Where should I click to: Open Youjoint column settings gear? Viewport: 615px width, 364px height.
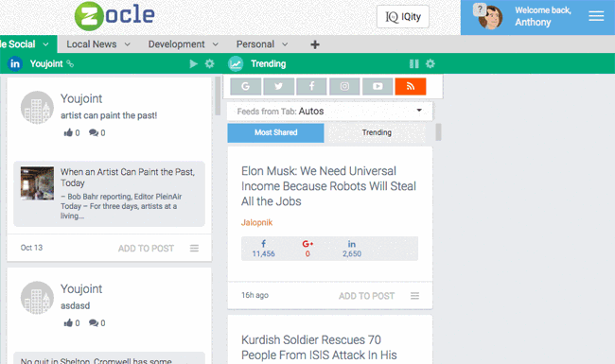click(x=210, y=63)
